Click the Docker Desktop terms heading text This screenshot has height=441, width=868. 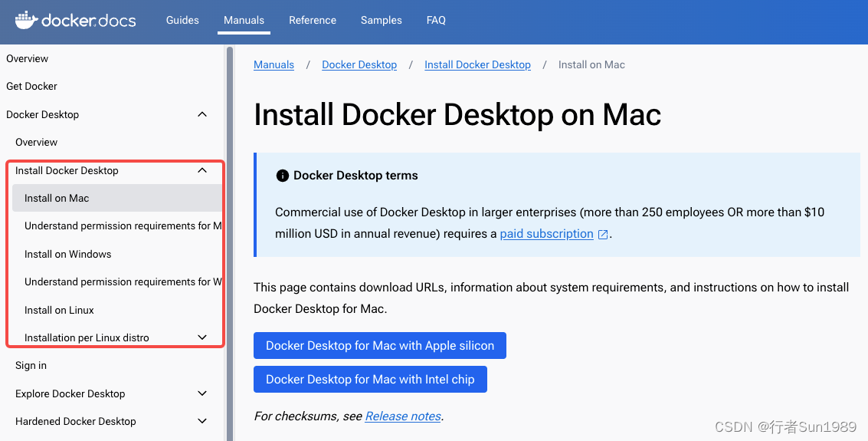[x=355, y=176]
